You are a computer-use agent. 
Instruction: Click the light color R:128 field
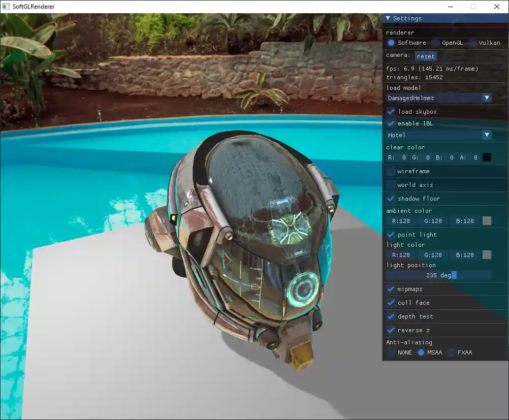pos(401,255)
